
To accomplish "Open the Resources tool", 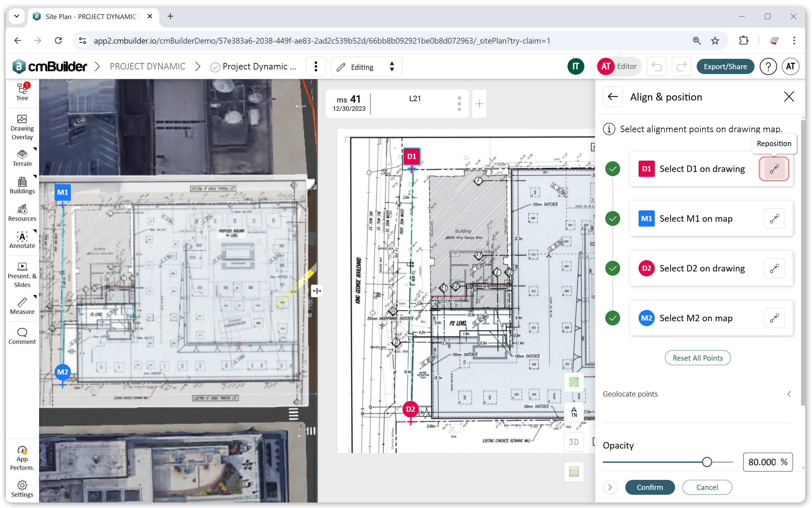I will 22,213.
